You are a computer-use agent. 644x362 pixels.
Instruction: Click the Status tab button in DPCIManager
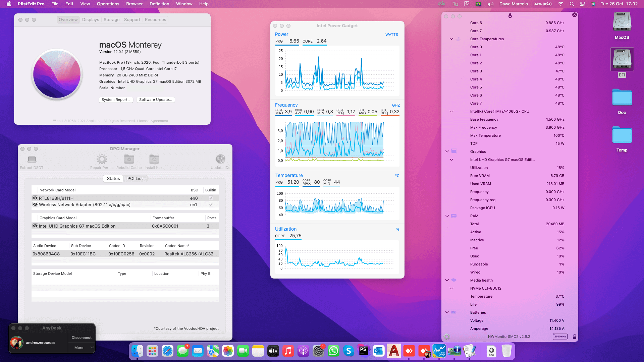coord(113,178)
